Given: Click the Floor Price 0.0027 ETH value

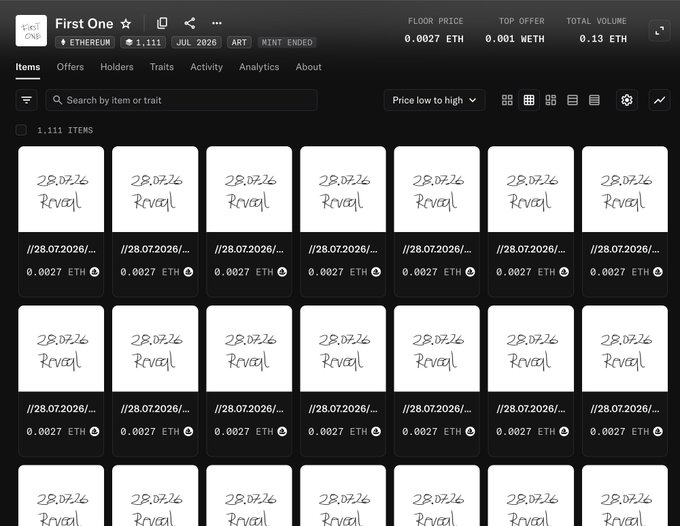Looking at the screenshot, I should coord(434,39).
